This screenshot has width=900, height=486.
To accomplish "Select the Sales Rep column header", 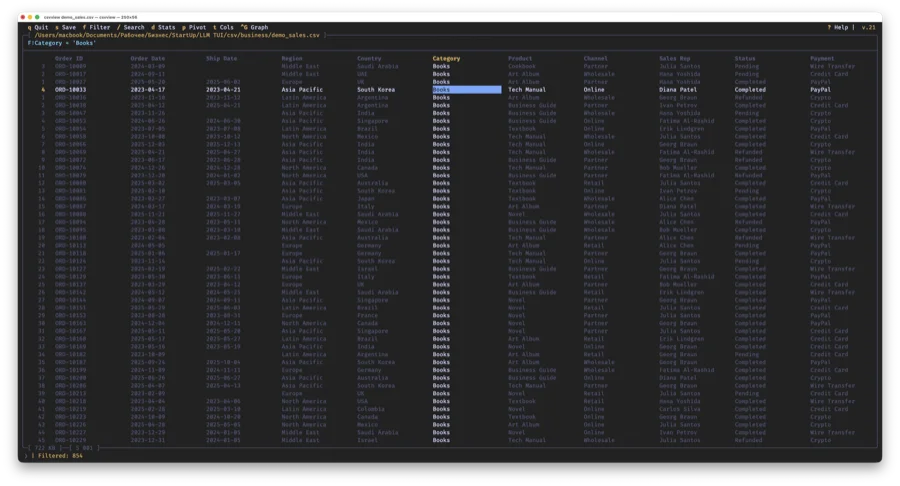I will click(x=674, y=58).
